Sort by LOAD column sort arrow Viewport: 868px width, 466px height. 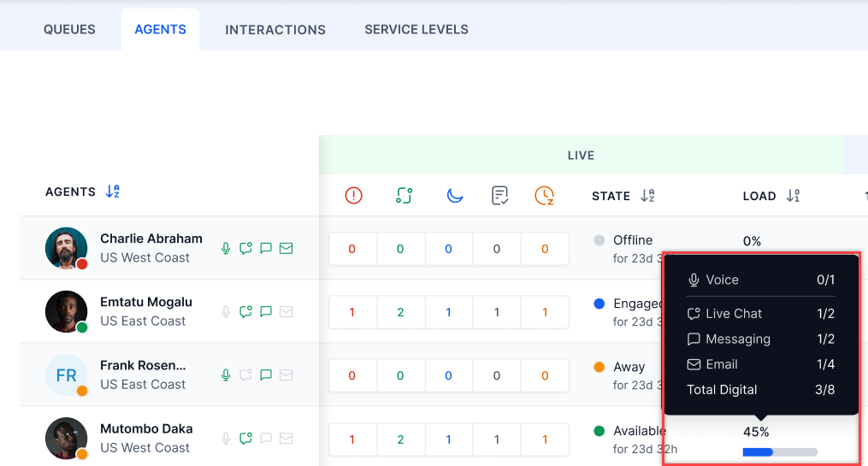793,196
